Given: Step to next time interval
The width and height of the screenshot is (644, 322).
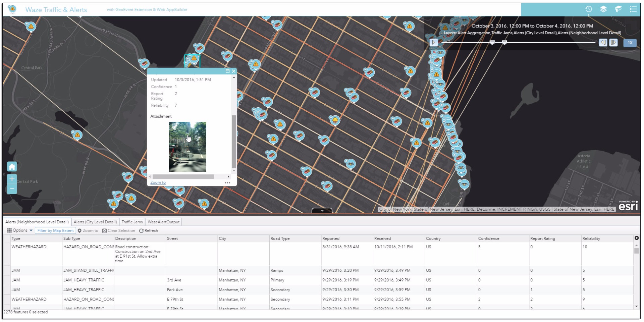Looking at the screenshot, I should (x=613, y=42).
